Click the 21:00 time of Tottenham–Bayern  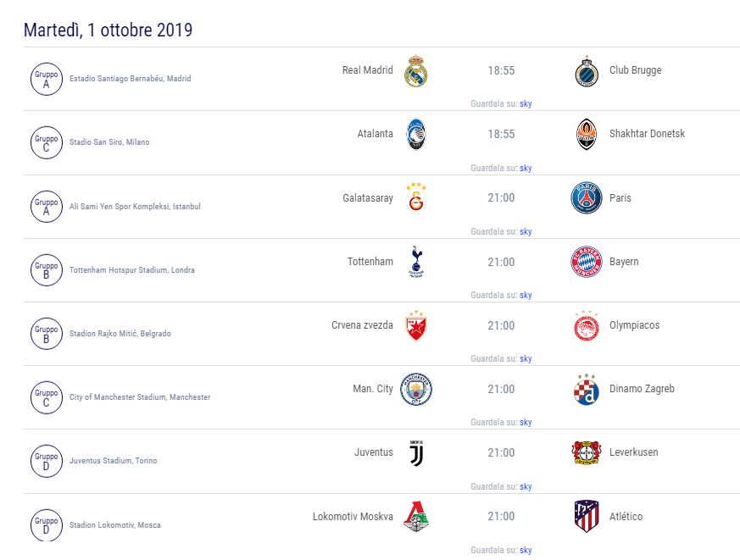(501, 262)
